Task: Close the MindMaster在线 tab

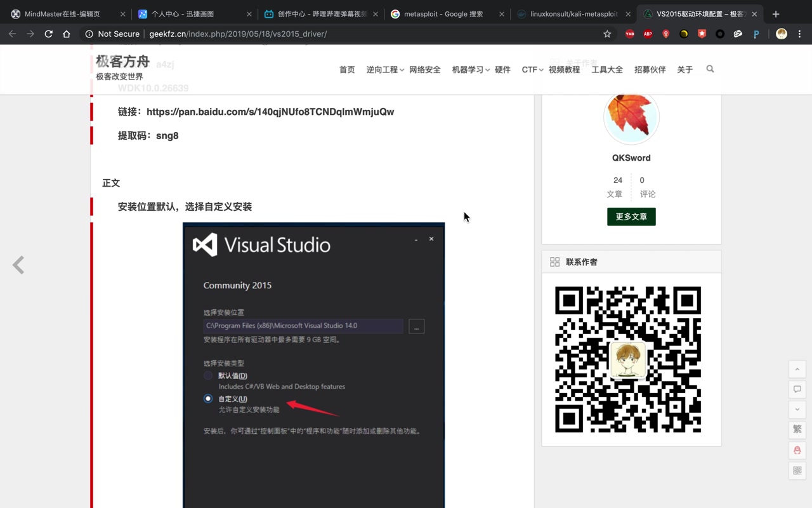Action: click(122, 14)
